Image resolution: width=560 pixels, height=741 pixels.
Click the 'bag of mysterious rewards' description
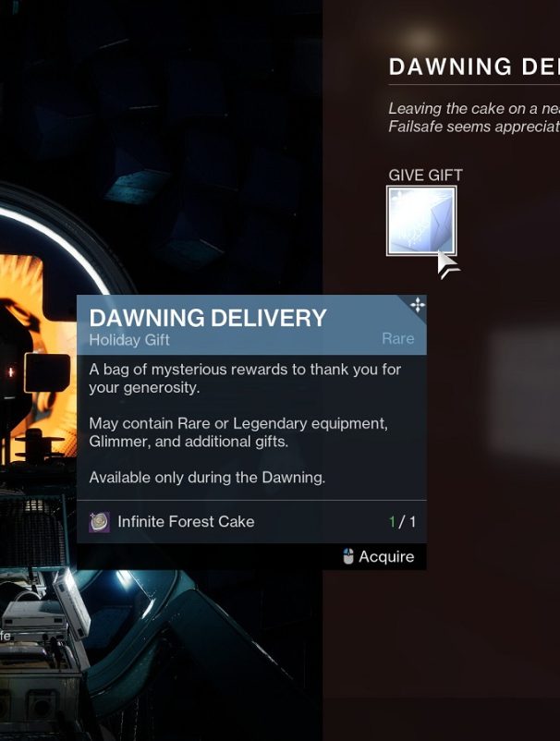click(x=245, y=378)
